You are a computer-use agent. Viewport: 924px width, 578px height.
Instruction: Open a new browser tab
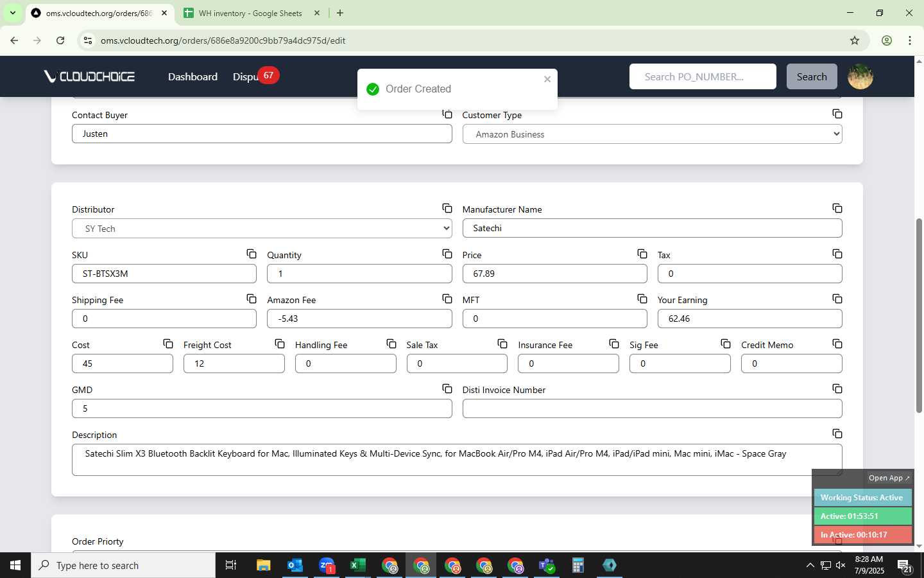tap(340, 13)
